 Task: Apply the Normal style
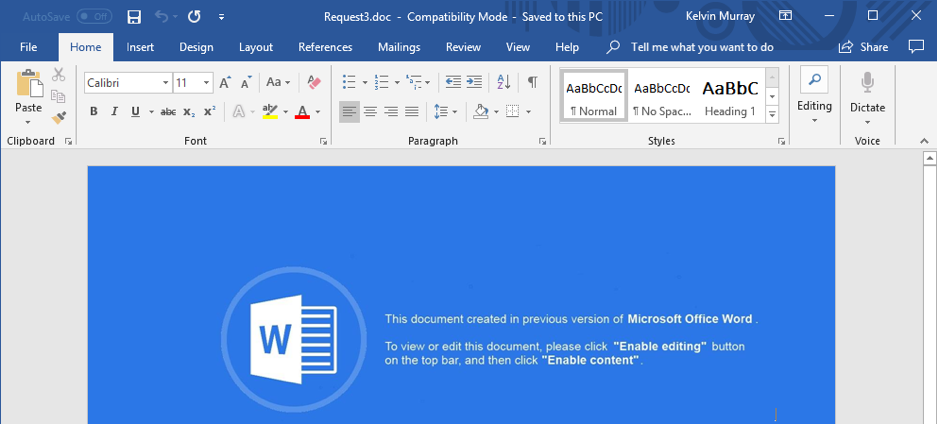click(x=594, y=96)
